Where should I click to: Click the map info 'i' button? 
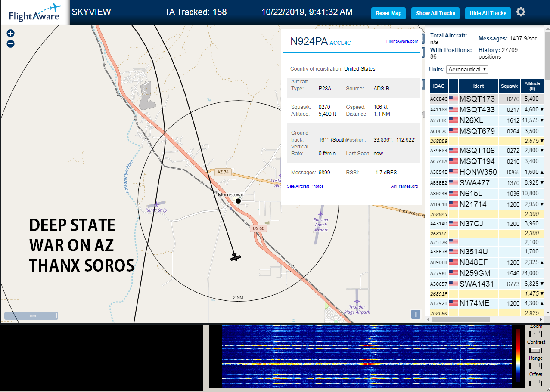[416, 314]
